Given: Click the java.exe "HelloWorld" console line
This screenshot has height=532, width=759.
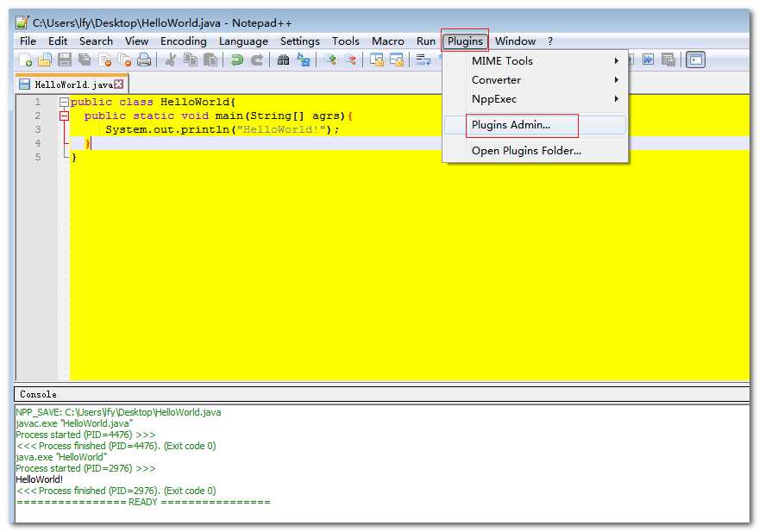Looking at the screenshot, I should (61, 457).
